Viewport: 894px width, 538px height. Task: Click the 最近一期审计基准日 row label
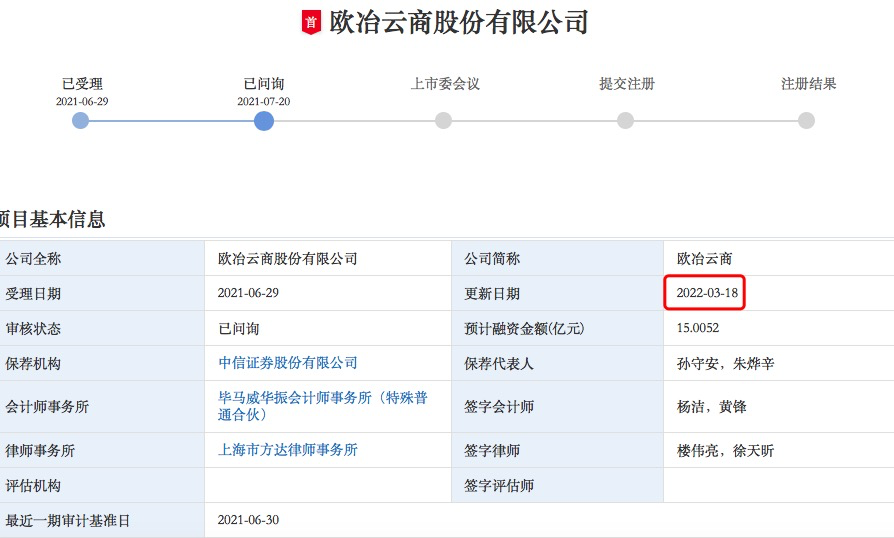click(x=68, y=520)
